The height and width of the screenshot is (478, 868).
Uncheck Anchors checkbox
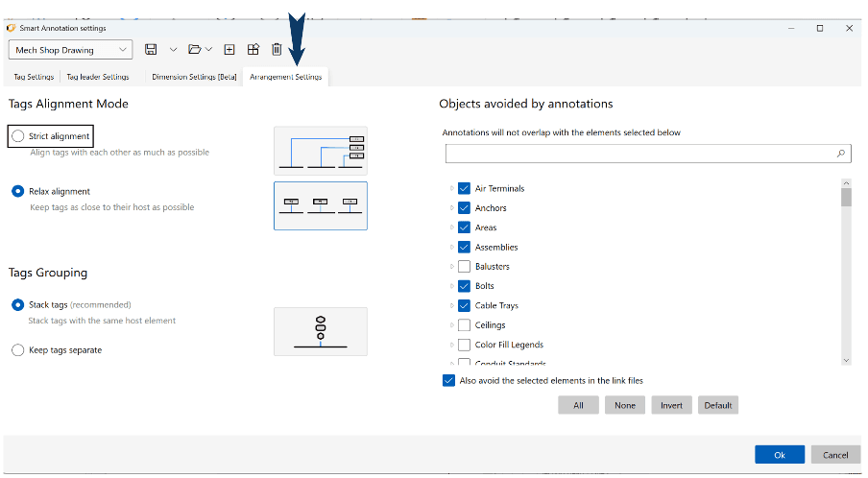click(x=464, y=208)
